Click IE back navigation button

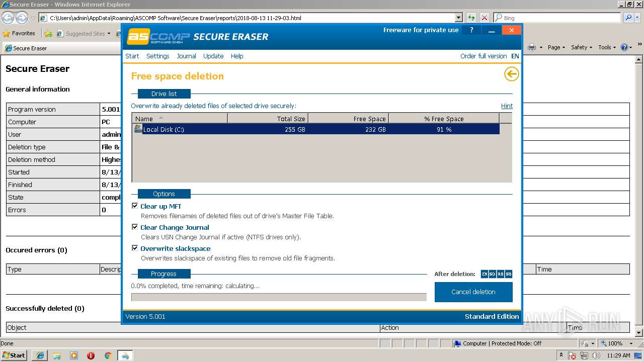8,18
